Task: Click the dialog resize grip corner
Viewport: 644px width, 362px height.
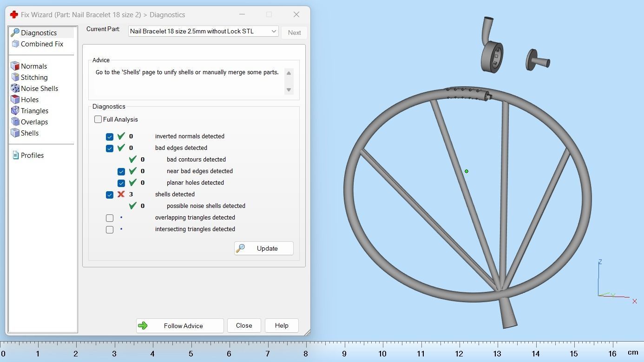Action: 307,332
